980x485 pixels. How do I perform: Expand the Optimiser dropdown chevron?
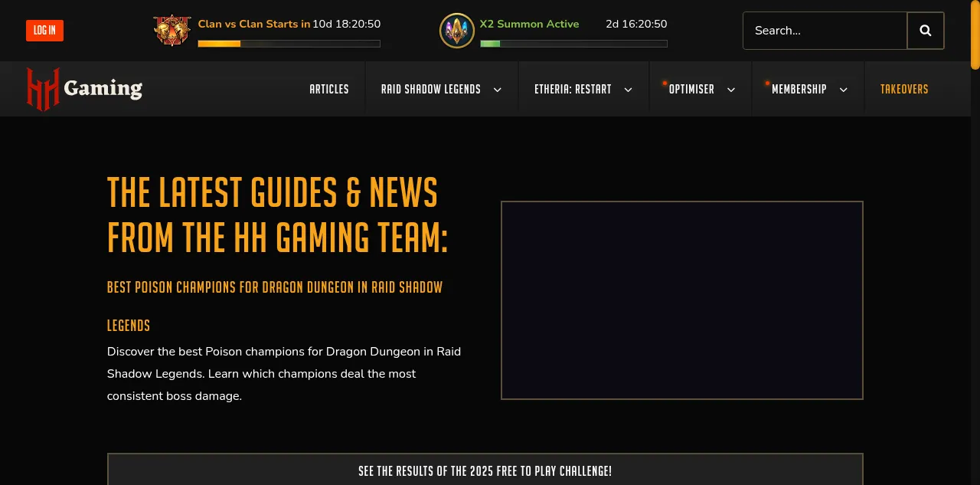tap(731, 90)
